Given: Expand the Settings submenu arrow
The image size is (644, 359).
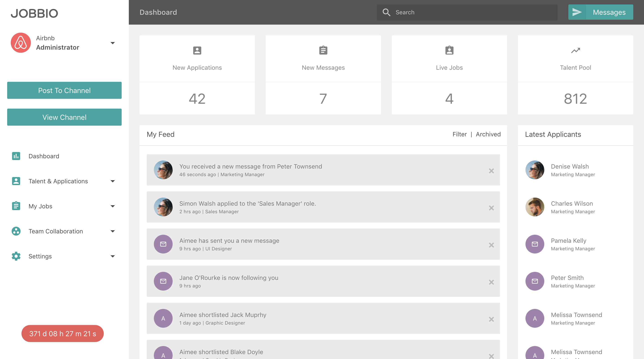Looking at the screenshot, I should tap(113, 256).
